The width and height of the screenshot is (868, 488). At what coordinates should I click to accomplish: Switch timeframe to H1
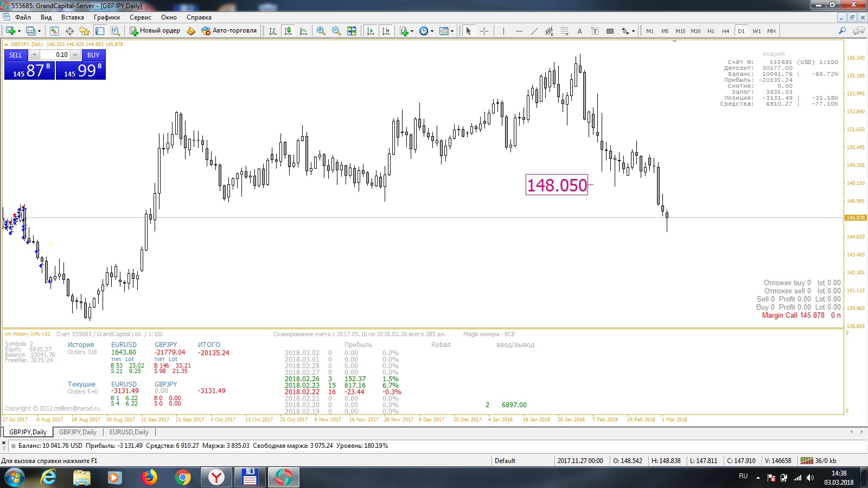tap(711, 31)
